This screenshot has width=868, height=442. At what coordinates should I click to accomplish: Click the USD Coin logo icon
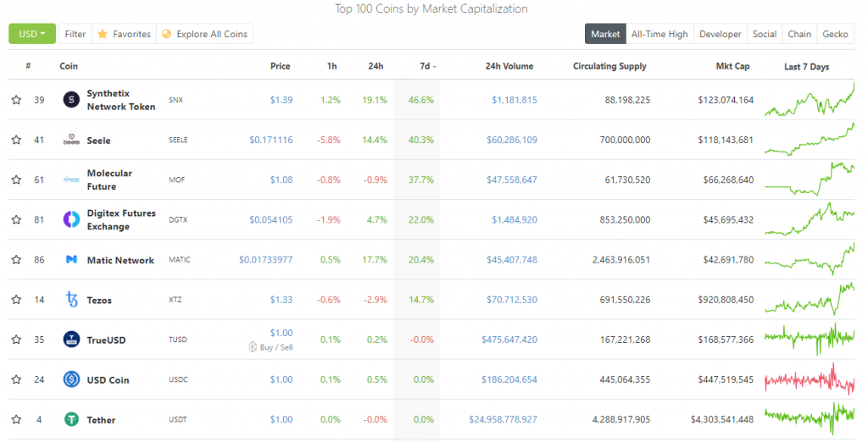click(71, 379)
